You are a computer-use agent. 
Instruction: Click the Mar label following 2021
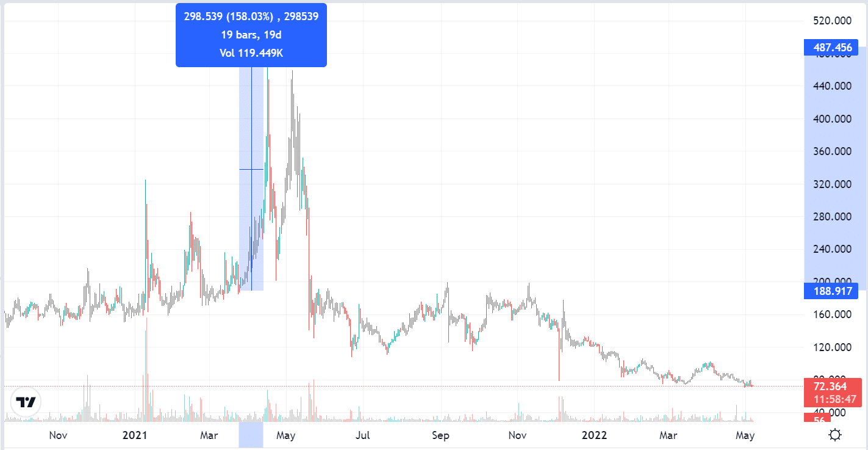[209, 435]
